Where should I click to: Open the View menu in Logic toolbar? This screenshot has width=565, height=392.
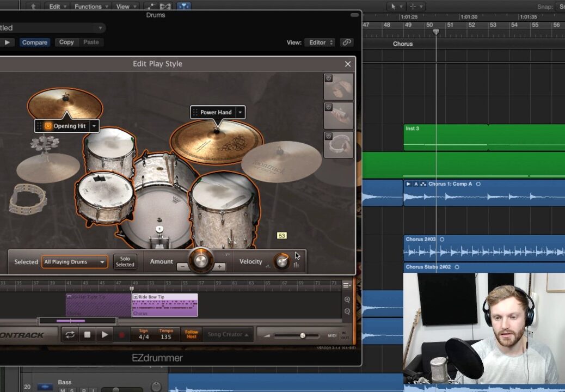click(x=125, y=7)
